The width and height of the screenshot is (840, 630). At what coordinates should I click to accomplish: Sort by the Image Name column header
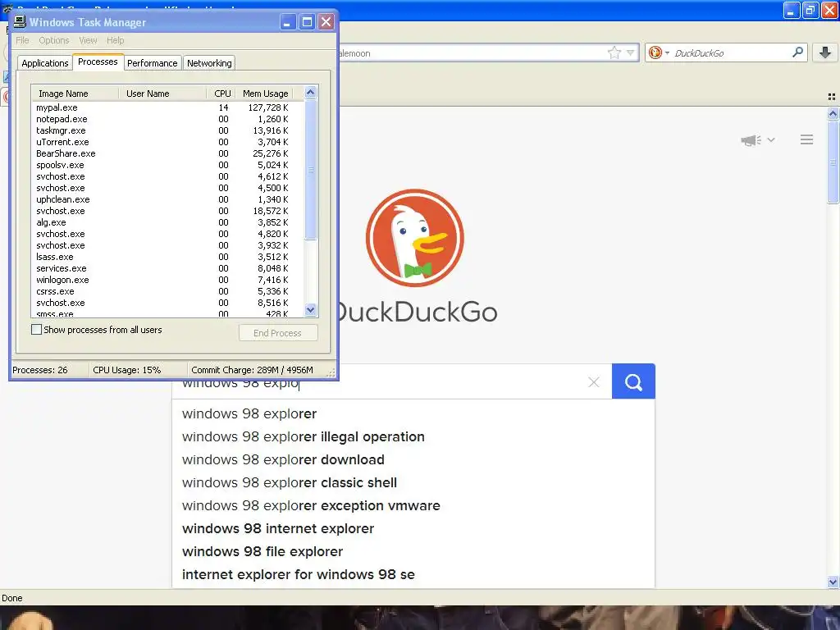point(75,94)
